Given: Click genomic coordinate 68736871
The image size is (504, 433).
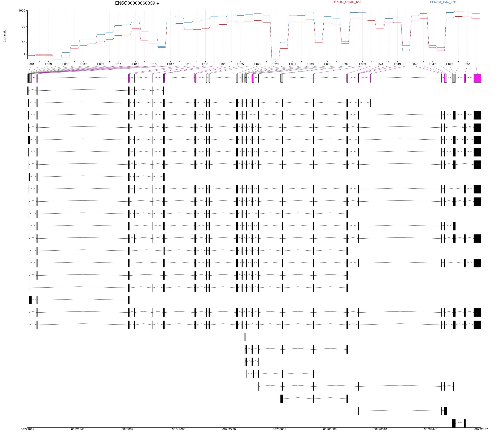Looking at the screenshot, I should click(128, 429).
